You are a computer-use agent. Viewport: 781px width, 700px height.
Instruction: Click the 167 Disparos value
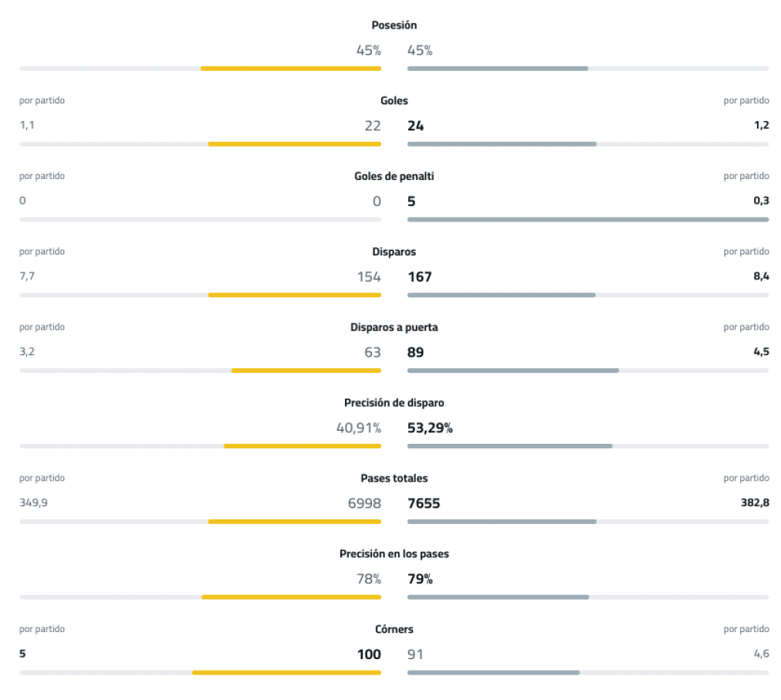[x=419, y=276]
